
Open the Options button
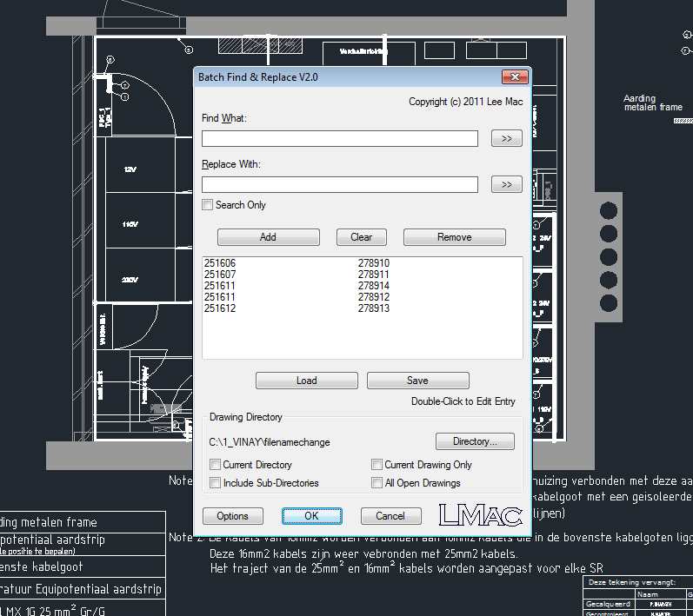(232, 516)
